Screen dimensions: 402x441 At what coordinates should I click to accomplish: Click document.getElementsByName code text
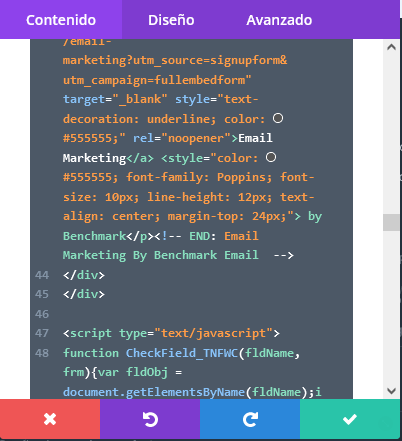click(x=154, y=392)
